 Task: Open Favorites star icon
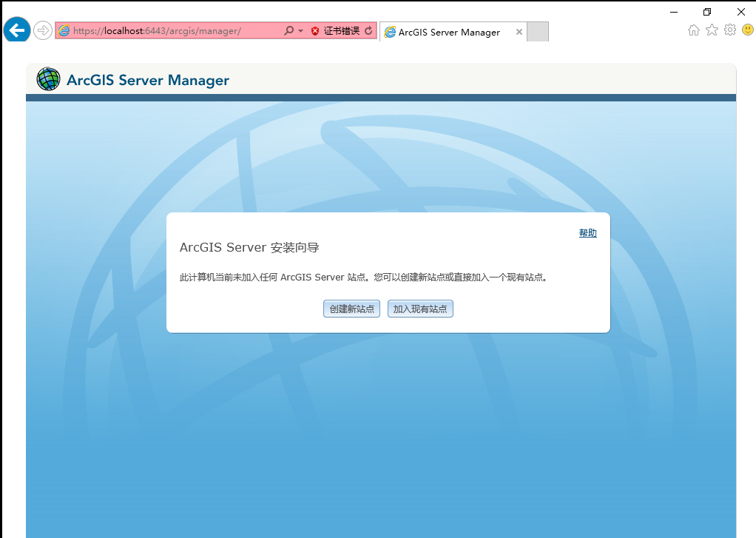(x=712, y=30)
